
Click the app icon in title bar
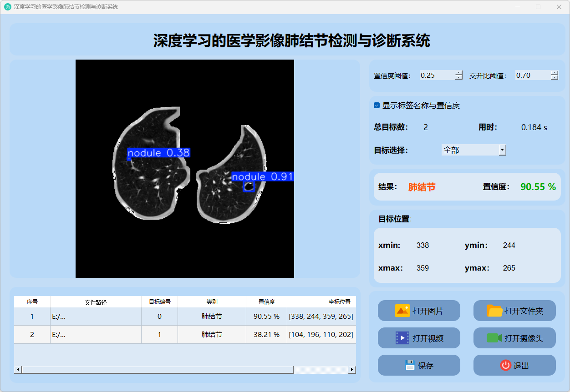pyautogui.click(x=7, y=7)
